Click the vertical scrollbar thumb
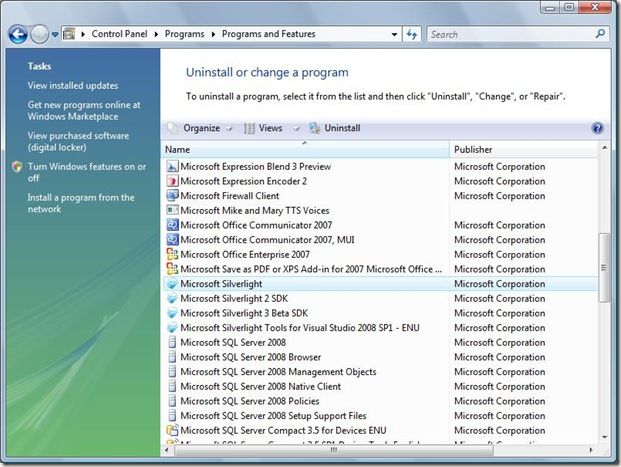Viewport: 621px width, 467px height. coord(604,268)
